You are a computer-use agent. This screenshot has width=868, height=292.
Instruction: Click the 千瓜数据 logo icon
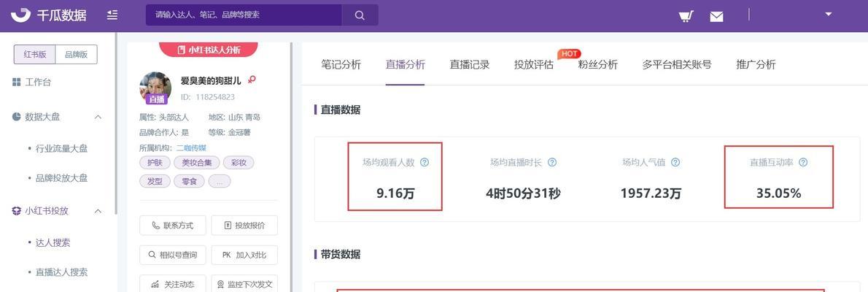[20, 15]
